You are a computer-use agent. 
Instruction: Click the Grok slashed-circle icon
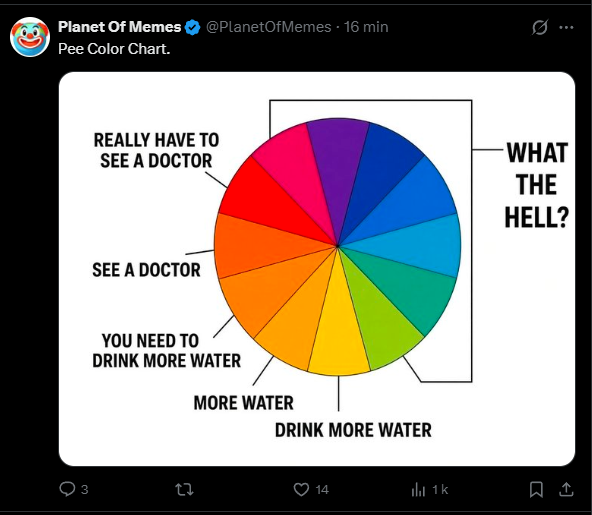(x=540, y=27)
